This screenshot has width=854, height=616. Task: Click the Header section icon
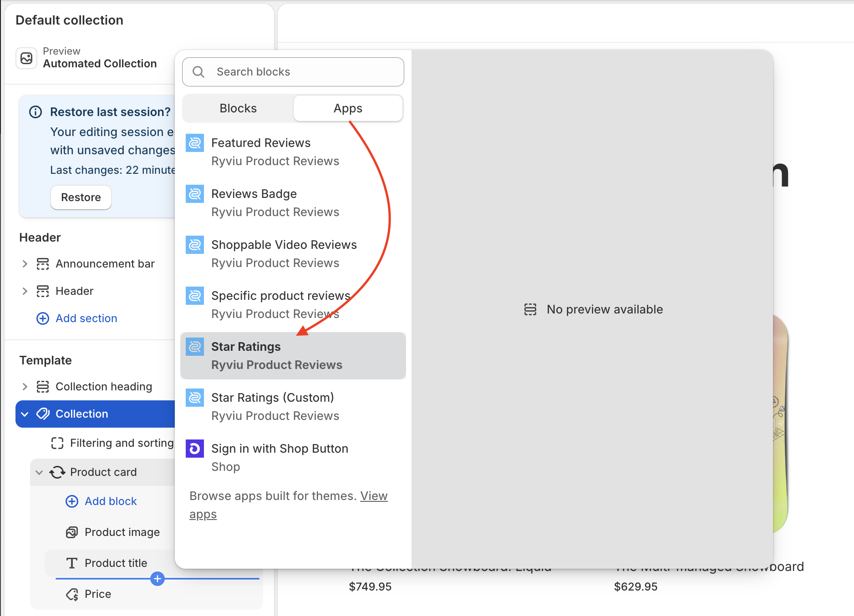43,291
